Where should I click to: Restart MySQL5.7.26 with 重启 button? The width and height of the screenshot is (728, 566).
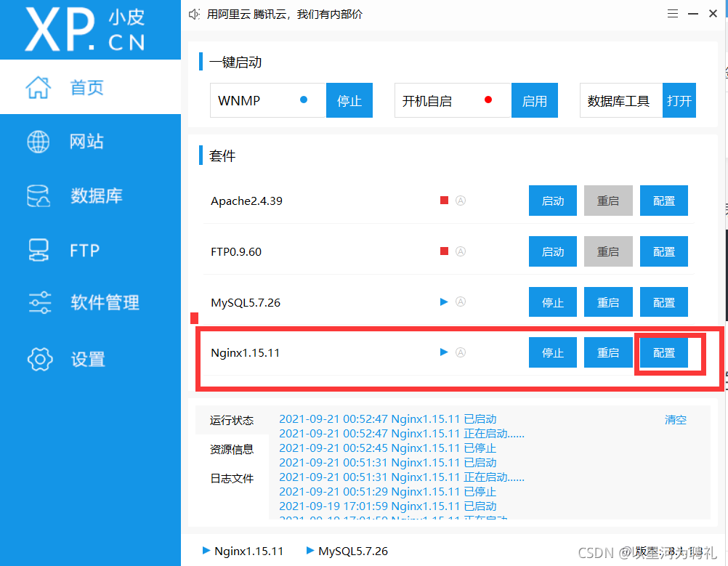tap(608, 302)
